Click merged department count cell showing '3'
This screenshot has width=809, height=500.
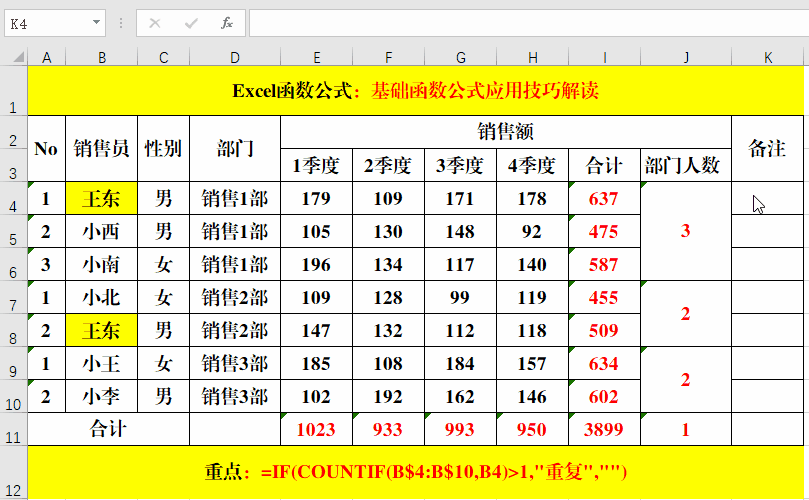click(686, 231)
